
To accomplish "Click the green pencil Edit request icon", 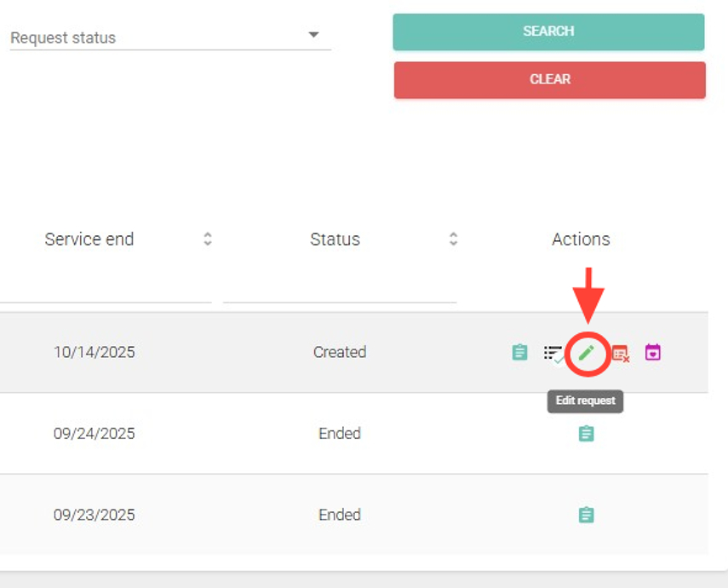I will pos(586,352).
